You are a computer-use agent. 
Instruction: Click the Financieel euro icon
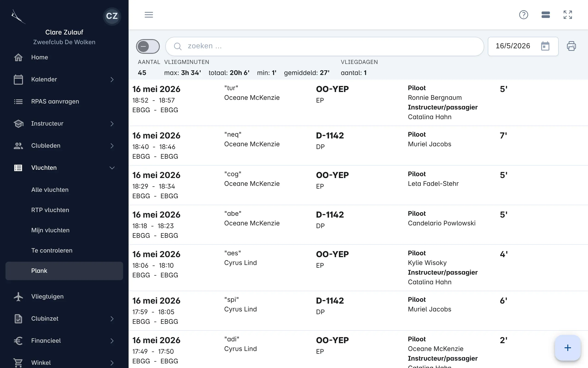[18, 340]
